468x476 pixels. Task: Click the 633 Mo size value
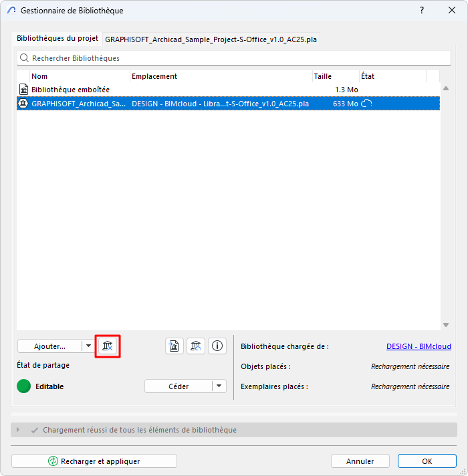346,104
